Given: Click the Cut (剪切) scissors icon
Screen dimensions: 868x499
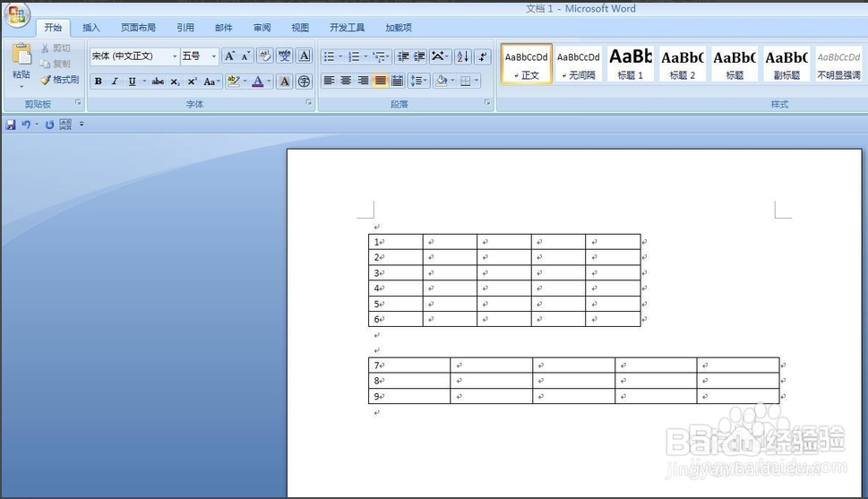Looking at the screenshot, I should tap(45, 48).
